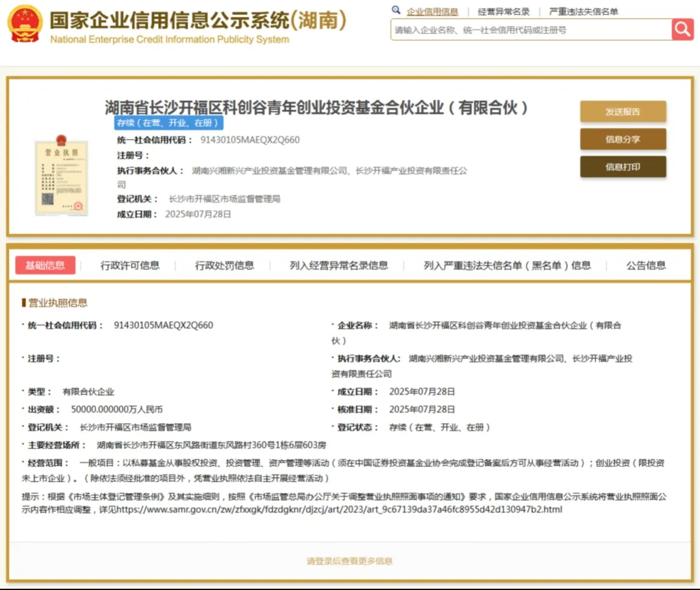Open the 行政许可信息 tab
This screenshot has height=590, width=700.
pyautogui.click(x=130, y=265)
